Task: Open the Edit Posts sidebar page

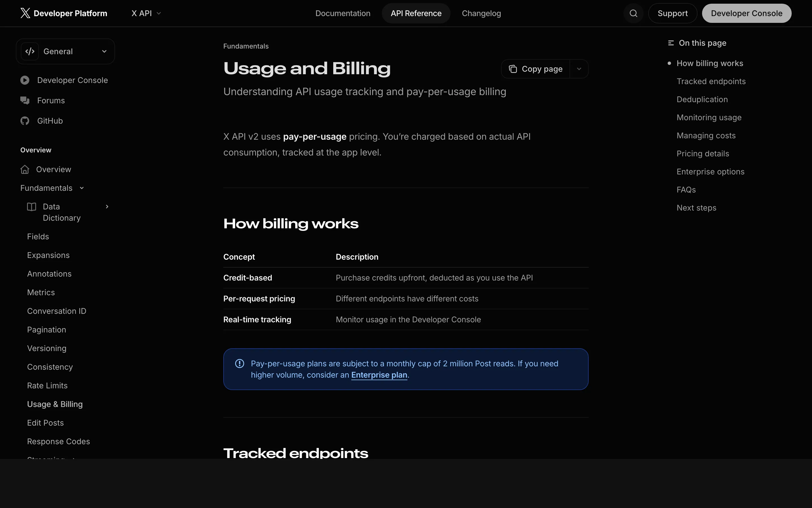Action: coord(45,423)
